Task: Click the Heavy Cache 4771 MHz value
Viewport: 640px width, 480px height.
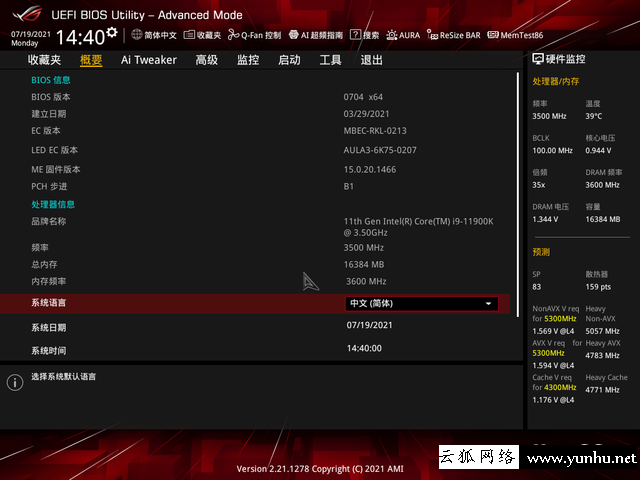Action: coord(602,390)
